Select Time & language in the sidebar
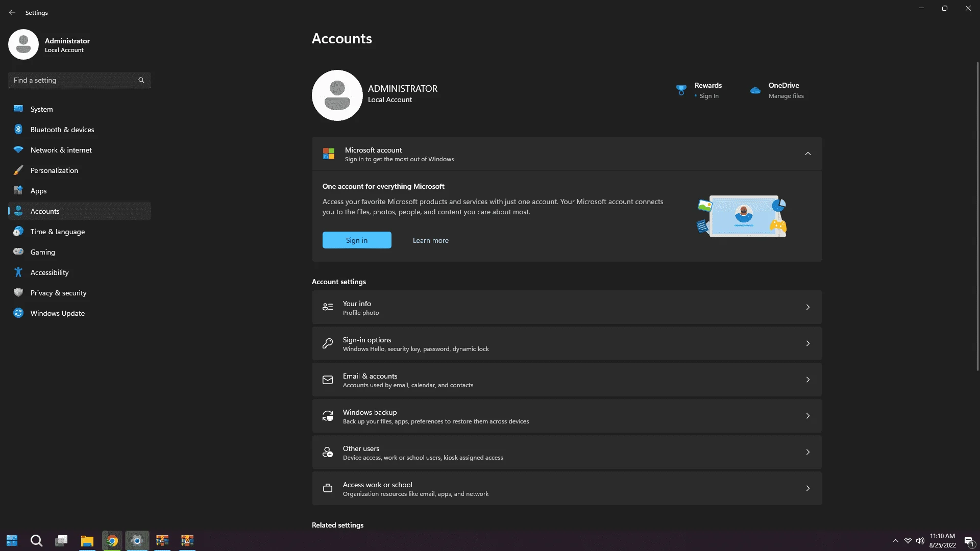Image resolution: width=980 pixels, height=551 pixels. coord(80,232)
